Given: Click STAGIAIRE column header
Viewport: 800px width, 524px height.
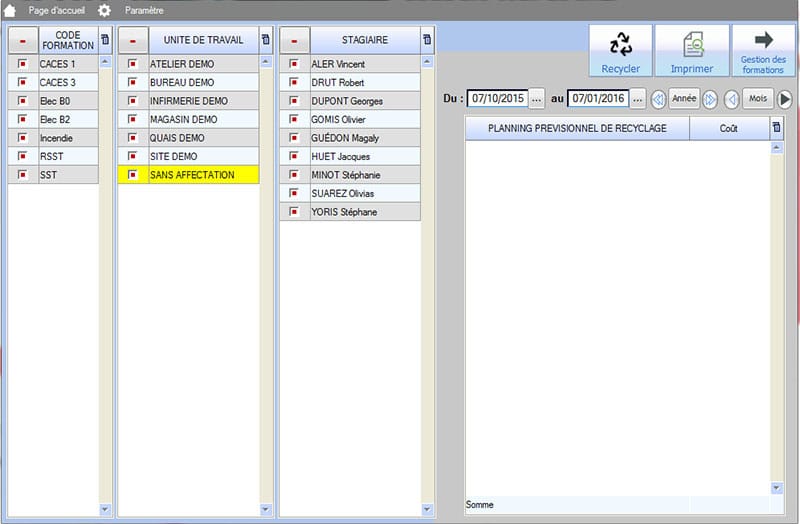Looking at the screenshot, I should coord(365,40).
